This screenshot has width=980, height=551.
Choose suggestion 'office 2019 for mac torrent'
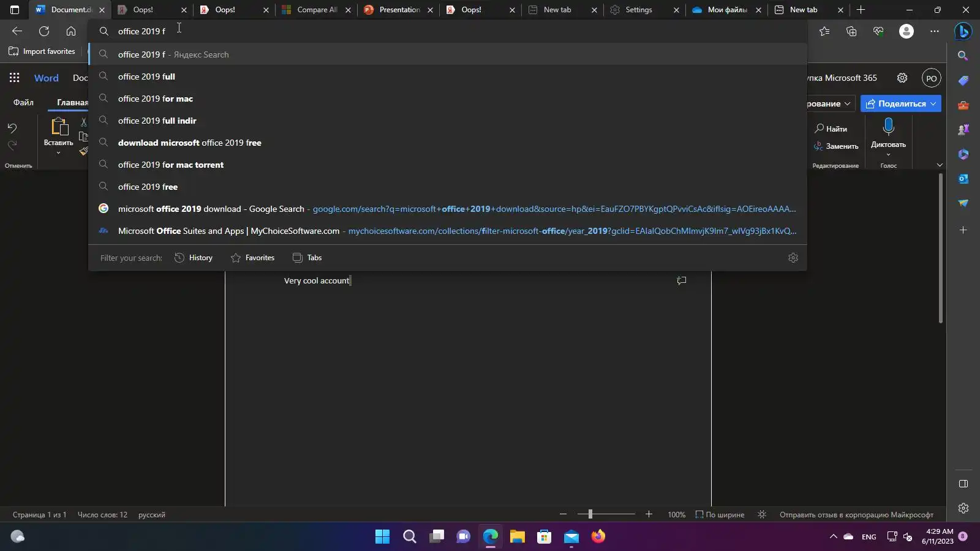(448, 165)
